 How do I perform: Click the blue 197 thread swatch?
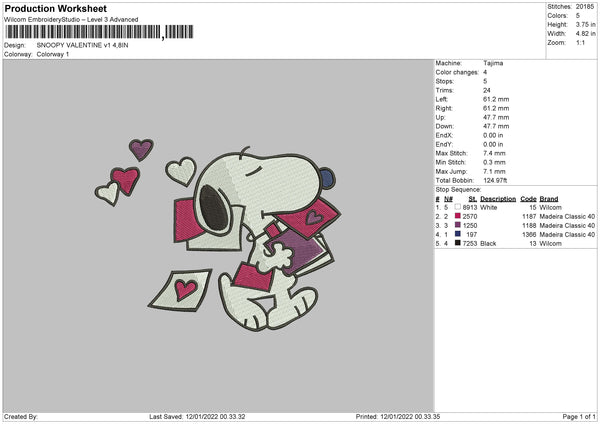coord(458,234)
